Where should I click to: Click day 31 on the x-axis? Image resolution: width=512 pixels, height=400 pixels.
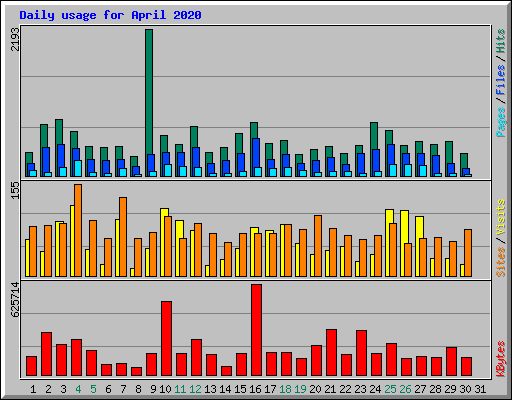[x=480, y=389]
